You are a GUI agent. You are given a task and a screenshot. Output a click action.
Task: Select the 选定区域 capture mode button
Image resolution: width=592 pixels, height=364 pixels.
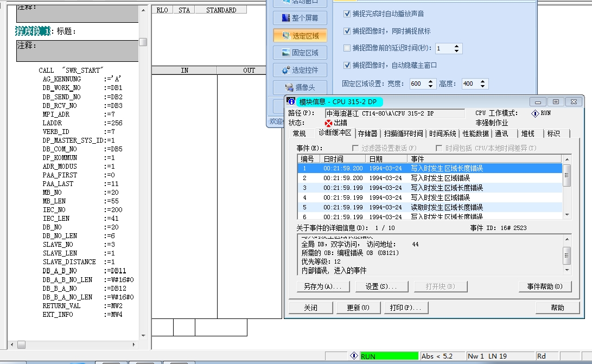(x=300, y=35)
